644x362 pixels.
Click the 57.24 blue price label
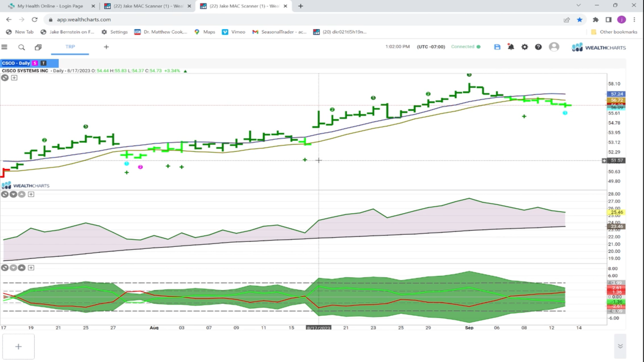pyautogui.click(x=616, y=94)
